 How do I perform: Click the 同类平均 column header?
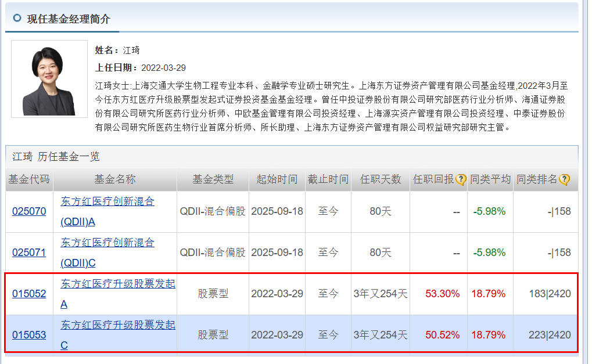490,179
